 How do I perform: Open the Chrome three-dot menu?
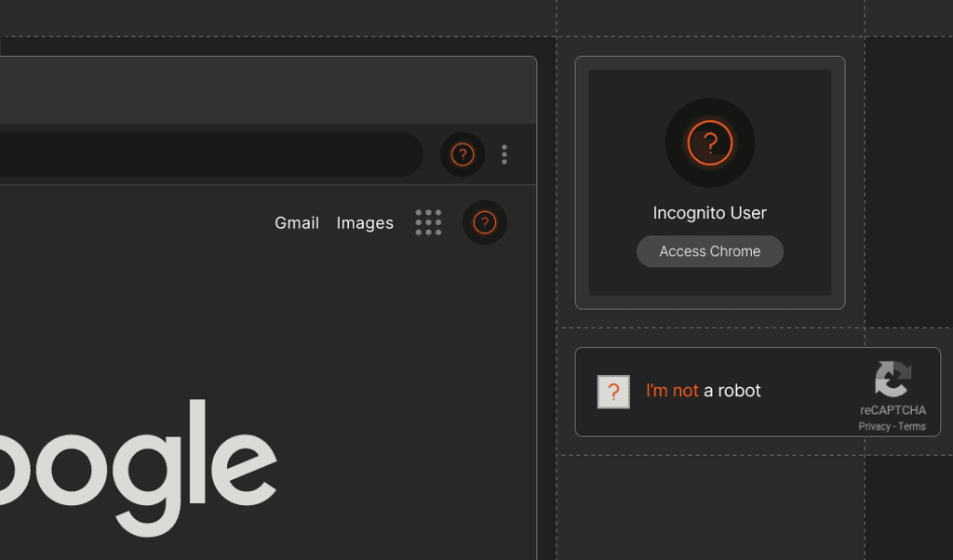tap(504, 154)
